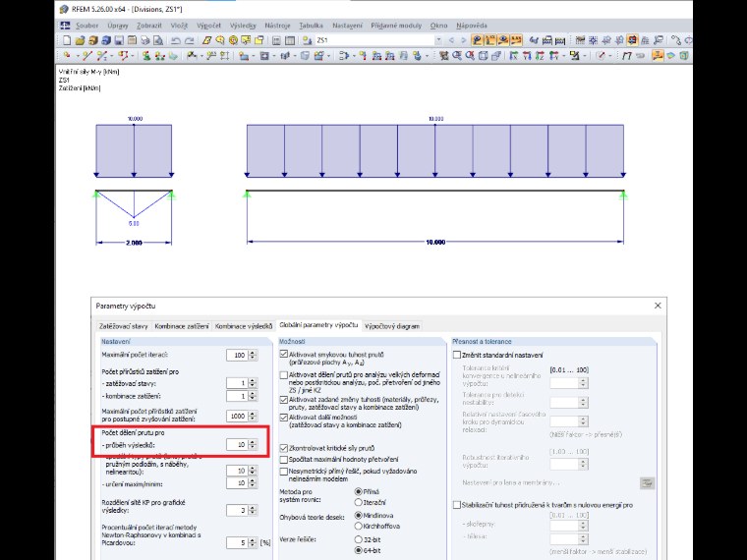Click stepper for průběh výsledků divisions
The height and width of the screenshot is (560, 747).
[x=253, y=445]
